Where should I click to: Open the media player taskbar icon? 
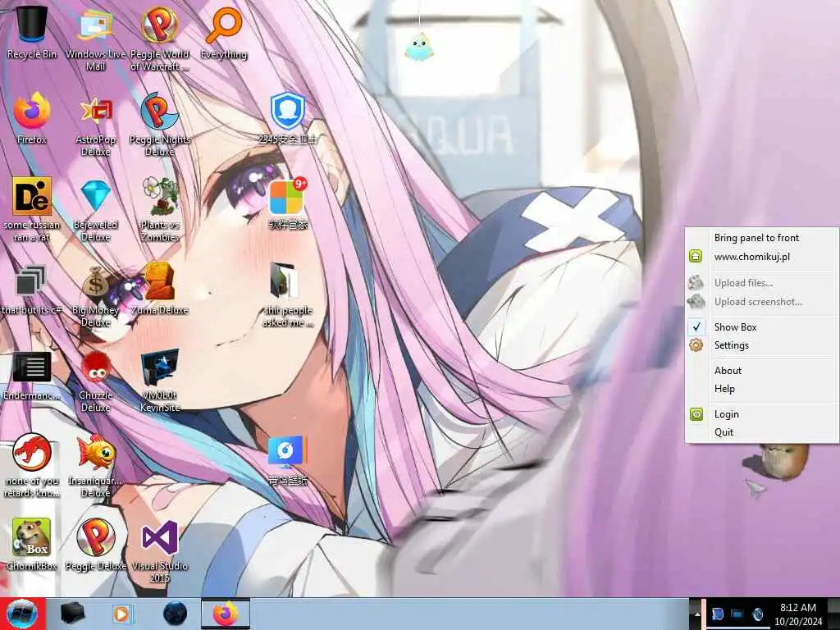coord(122,614)
